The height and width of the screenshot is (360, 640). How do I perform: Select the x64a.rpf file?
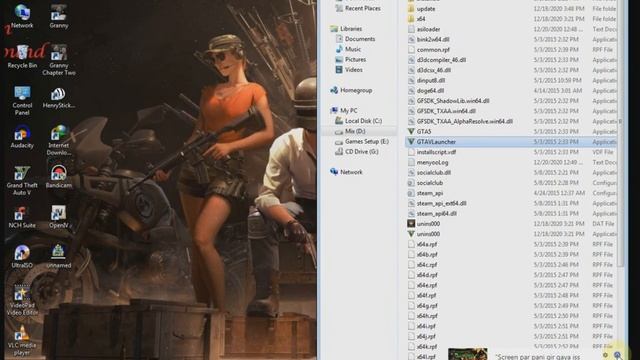422,244
